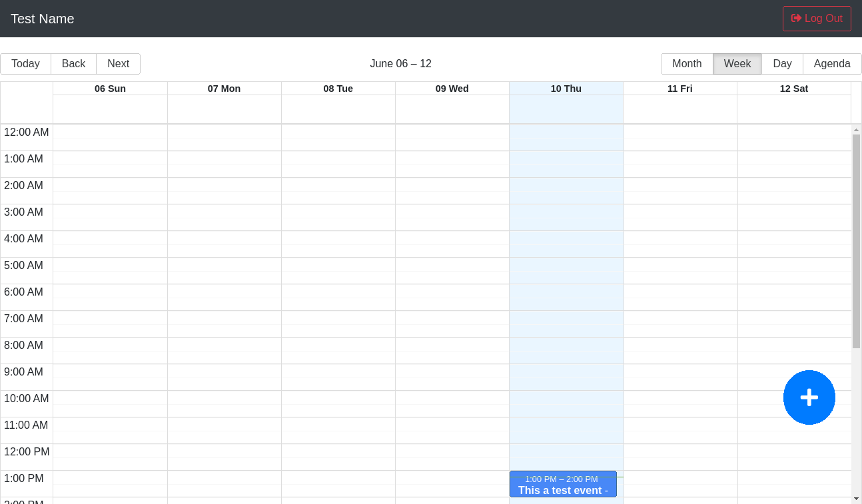Select the Week view
Screen dimensions: 862x504
(x=737, y=64)
